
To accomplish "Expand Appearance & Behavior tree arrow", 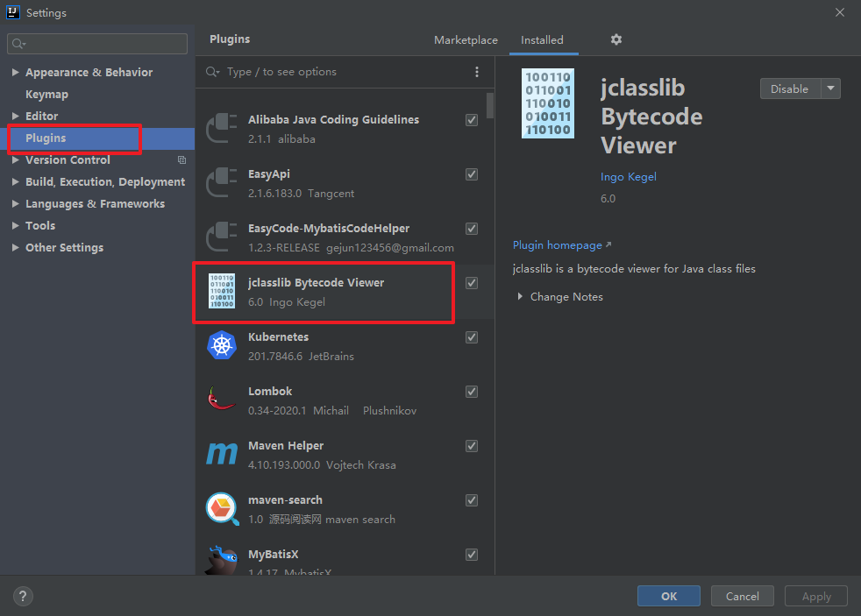I will (x=16, y=72).
